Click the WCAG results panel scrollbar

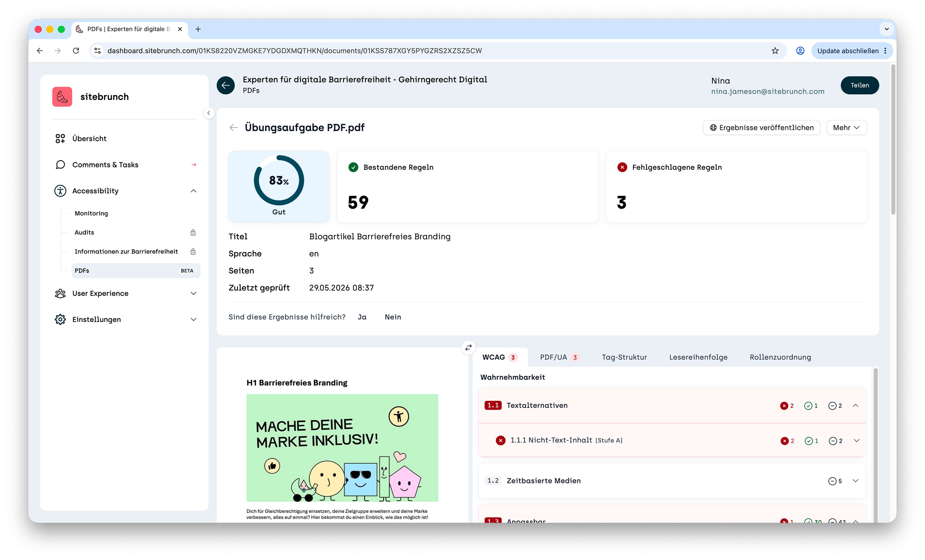(875, 445)
